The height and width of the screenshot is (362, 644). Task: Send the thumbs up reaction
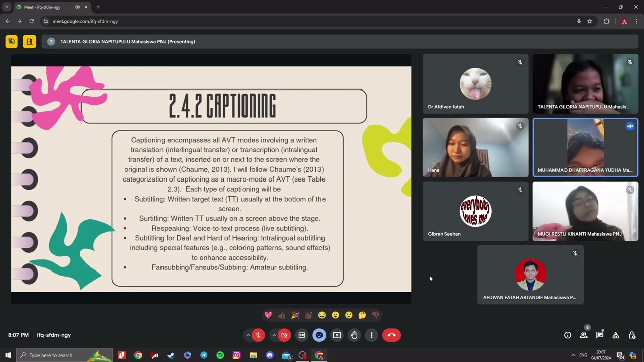click(x=282, y=315)
